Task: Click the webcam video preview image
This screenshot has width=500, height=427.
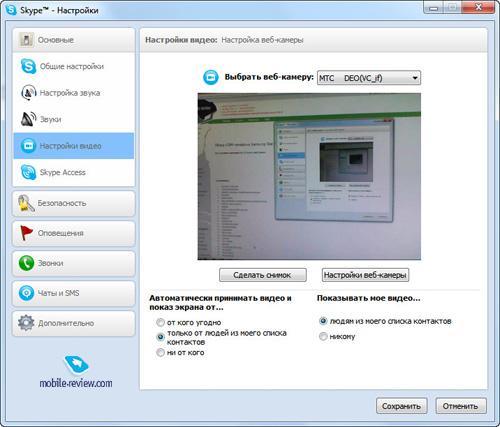Action: click(x=309, y=176)
